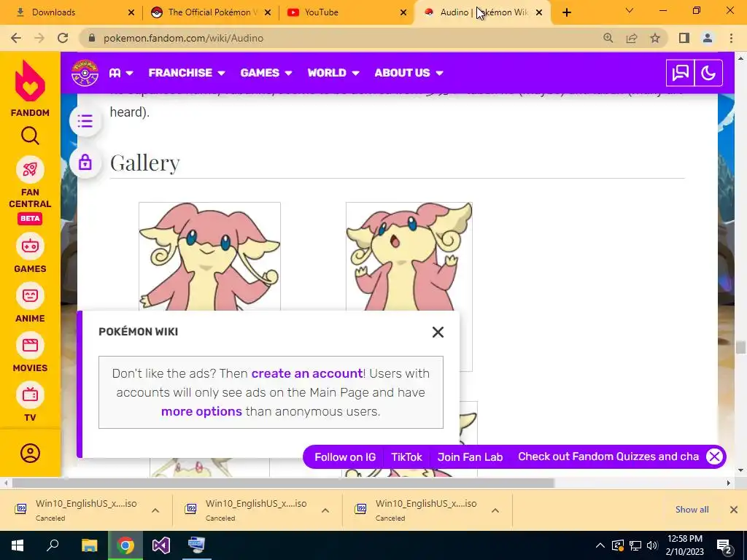Toggle Chrome side panel
747x560 pixels.
(x=684, y=38)
